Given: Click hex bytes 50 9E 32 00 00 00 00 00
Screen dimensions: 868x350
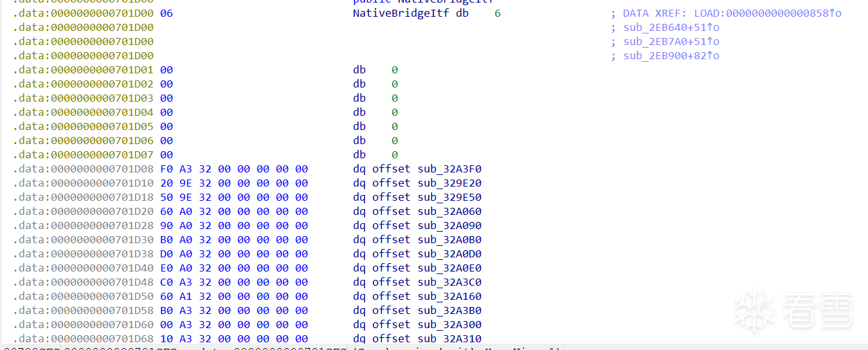Looking at the screenshot, I should pos(234,197).
